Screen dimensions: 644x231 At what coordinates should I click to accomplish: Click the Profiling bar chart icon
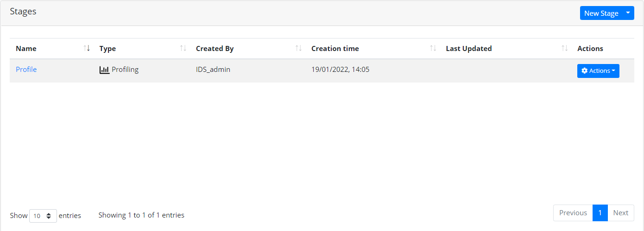point(105,70)
